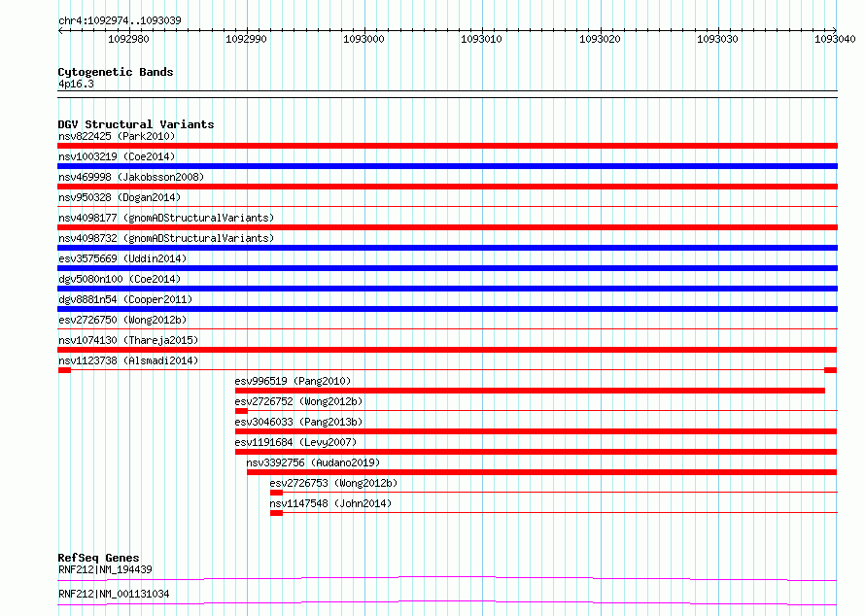Click the magenta line of RNF212|NM_194439

point(447,578)
